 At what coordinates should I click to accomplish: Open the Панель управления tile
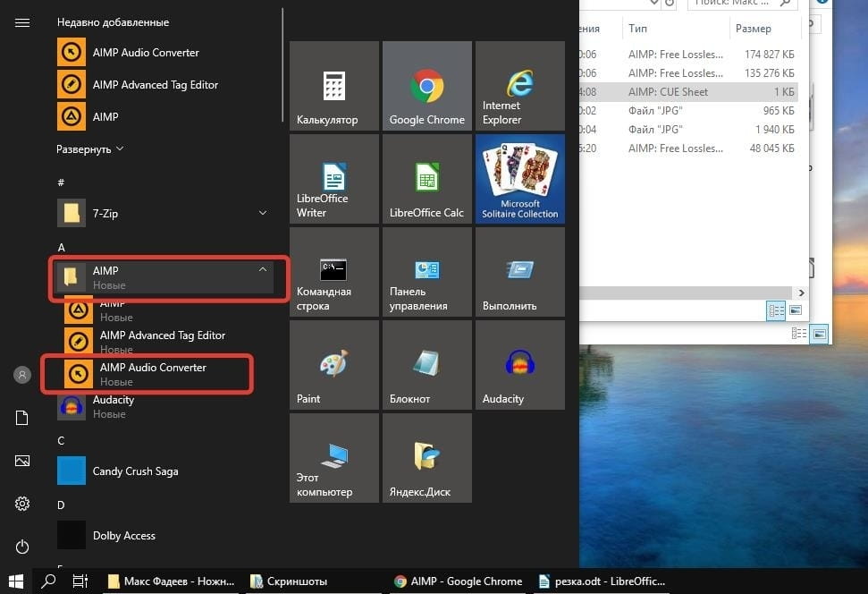[x=427, y=272]
